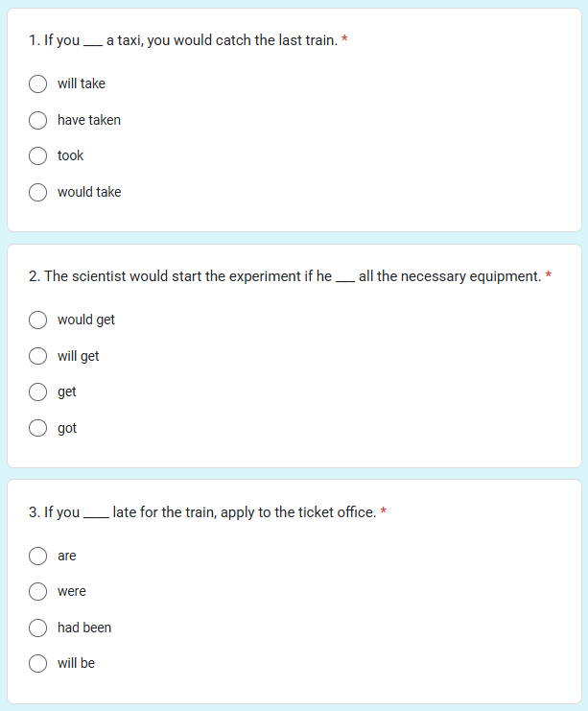Click the "got" answer label text
The height and width of the screenshot is (711, 588).
click(x=67, y=429)
